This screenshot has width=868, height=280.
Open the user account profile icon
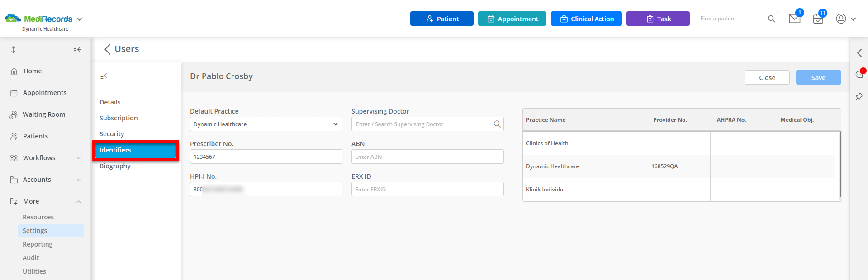(x=841, y=19)
